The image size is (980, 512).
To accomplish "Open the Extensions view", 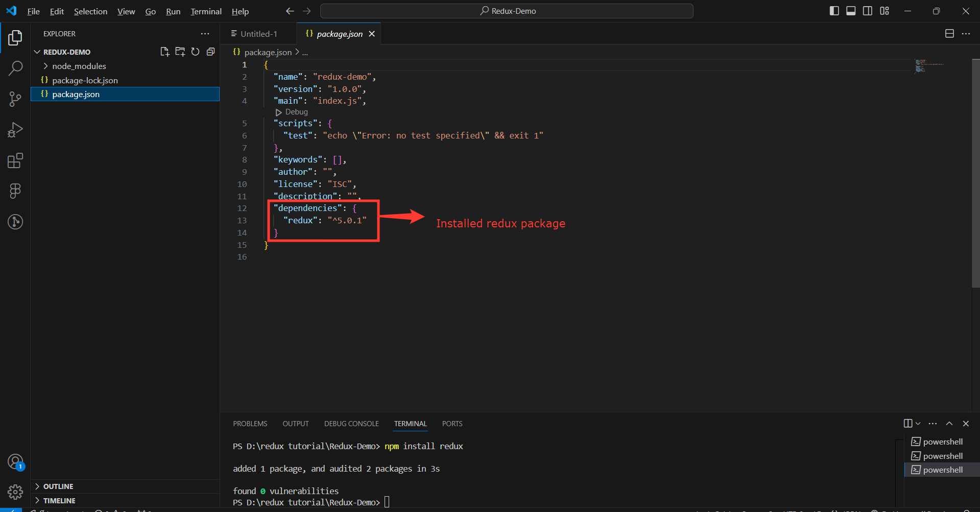I will tap(15, 160).
